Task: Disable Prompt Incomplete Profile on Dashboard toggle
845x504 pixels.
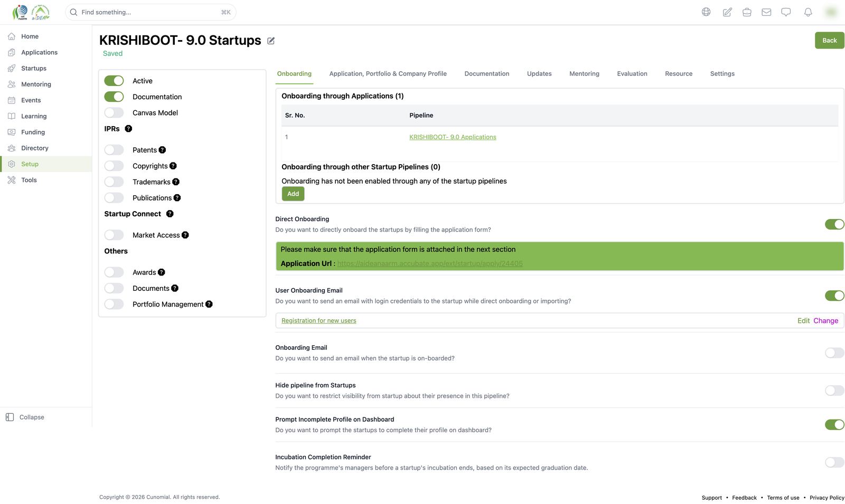Action: pos(834,425)
